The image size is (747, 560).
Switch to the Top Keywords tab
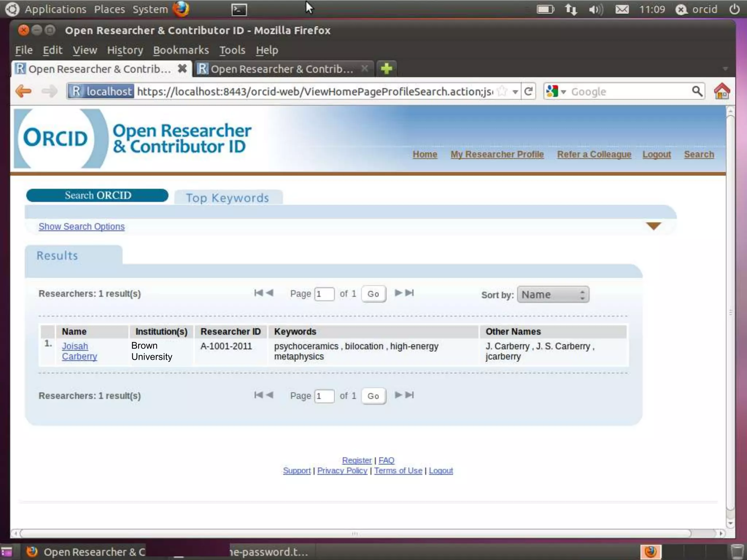[228, 198]
